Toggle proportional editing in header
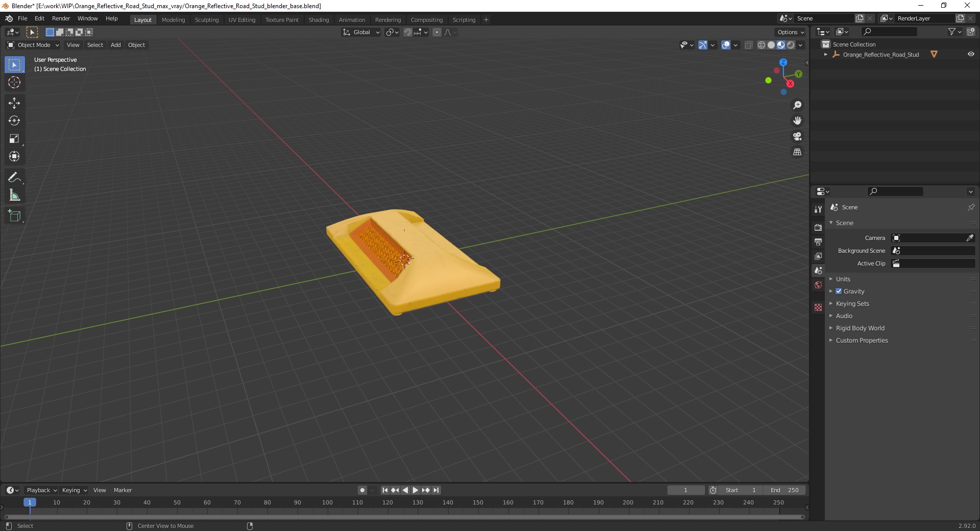Viewport: 980px width, 531px height. (437, 32)
